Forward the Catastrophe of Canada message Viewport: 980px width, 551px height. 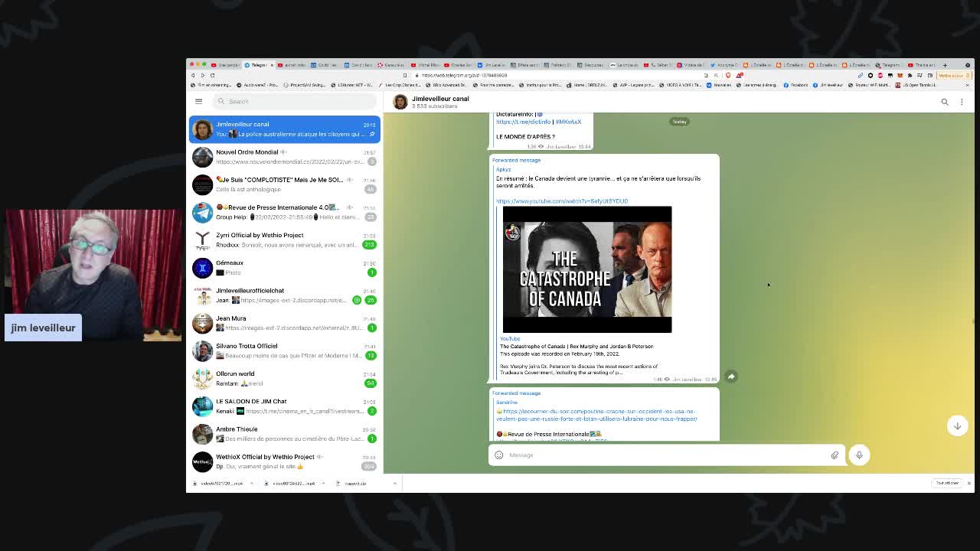click(731, 377)
